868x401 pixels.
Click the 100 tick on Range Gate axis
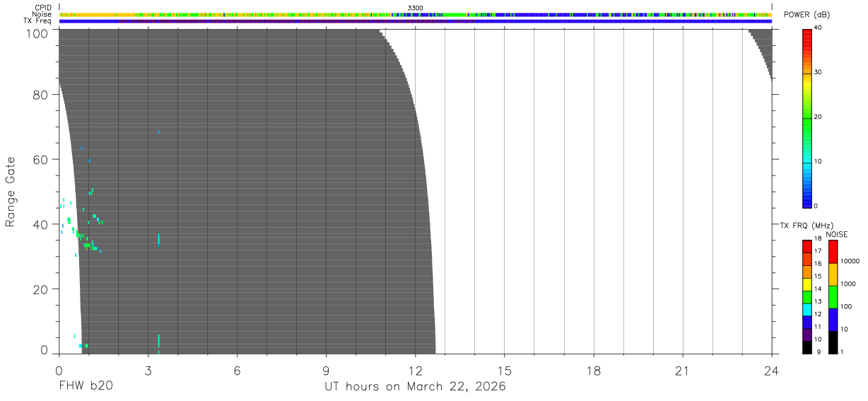38,33
